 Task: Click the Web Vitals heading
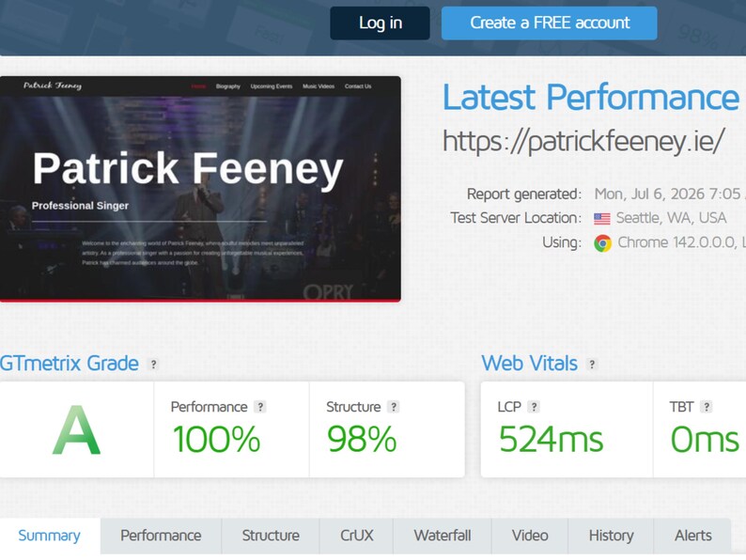(530, 364)
